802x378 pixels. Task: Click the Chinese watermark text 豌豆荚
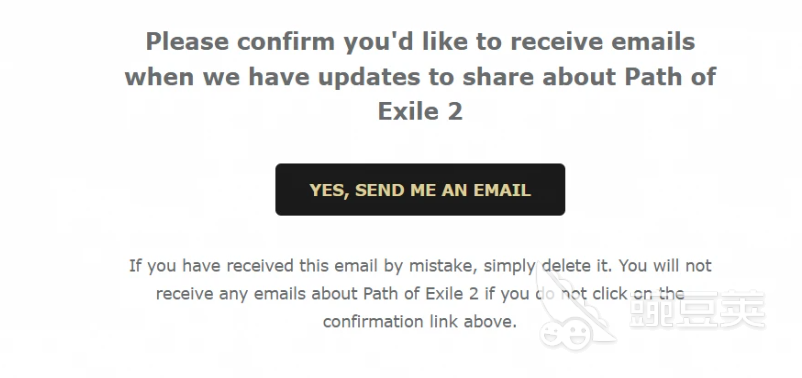coord(697,309)
